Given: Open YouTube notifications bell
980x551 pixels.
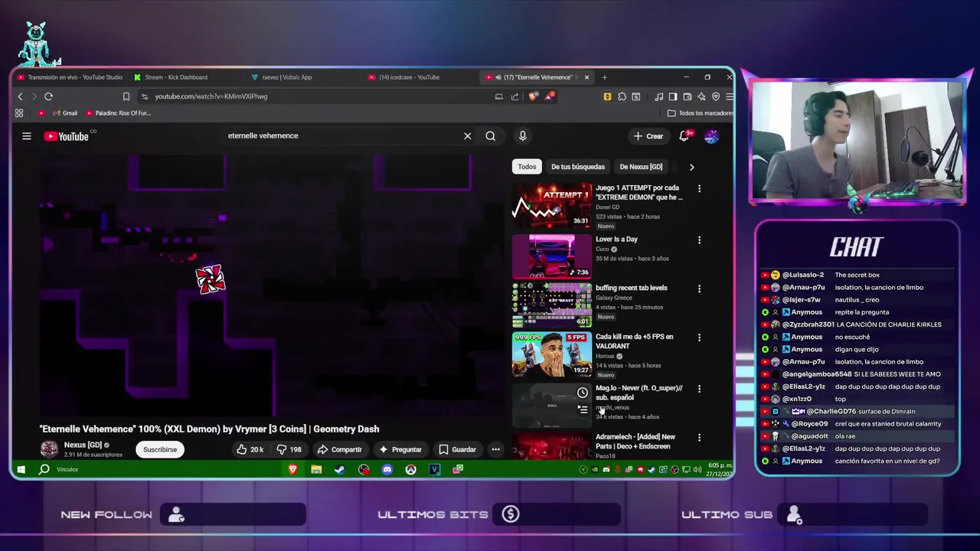Looking at the screenshot, I should pyautogui.click(x=684, y=136).
